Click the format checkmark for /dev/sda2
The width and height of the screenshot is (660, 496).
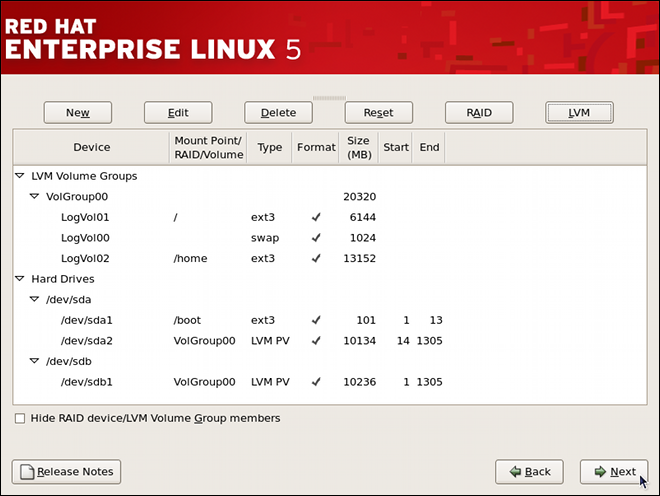(316, 341)
